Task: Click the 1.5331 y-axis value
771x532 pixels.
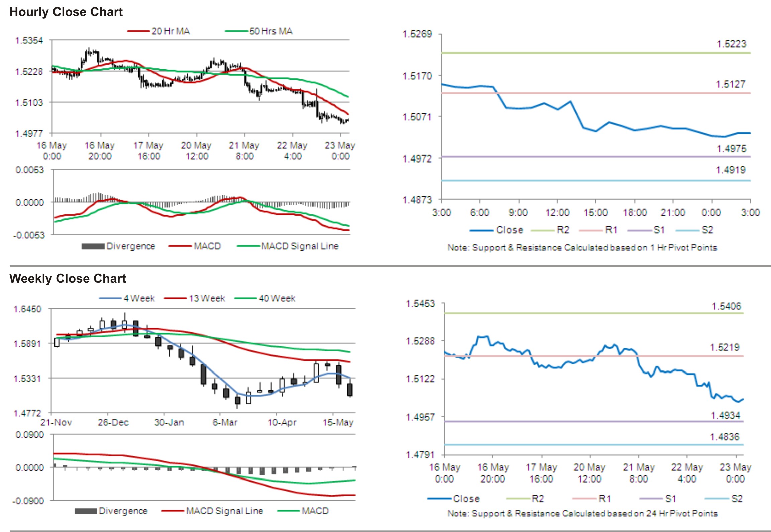Action: [27, 379]
